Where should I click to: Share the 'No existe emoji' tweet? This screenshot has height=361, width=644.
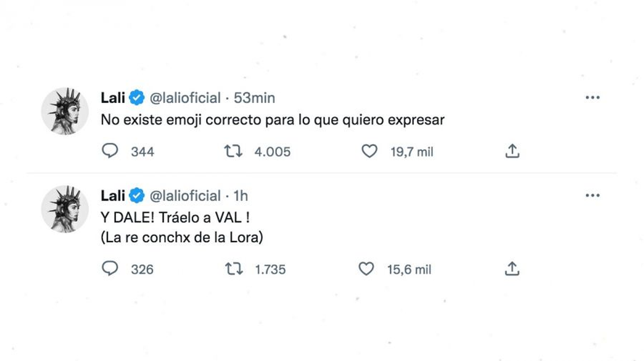click(x=512, y=152)
